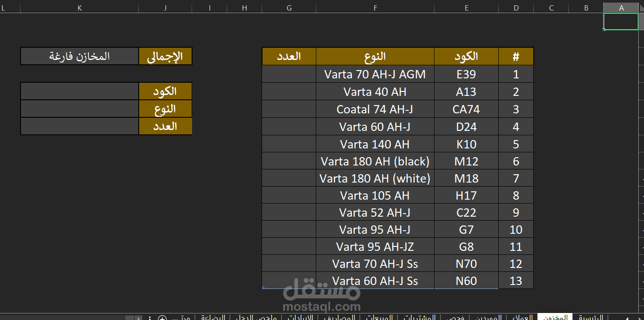This screenshot has width=644, height=320.
Task: Select column F header
Action: coord(375,8)
